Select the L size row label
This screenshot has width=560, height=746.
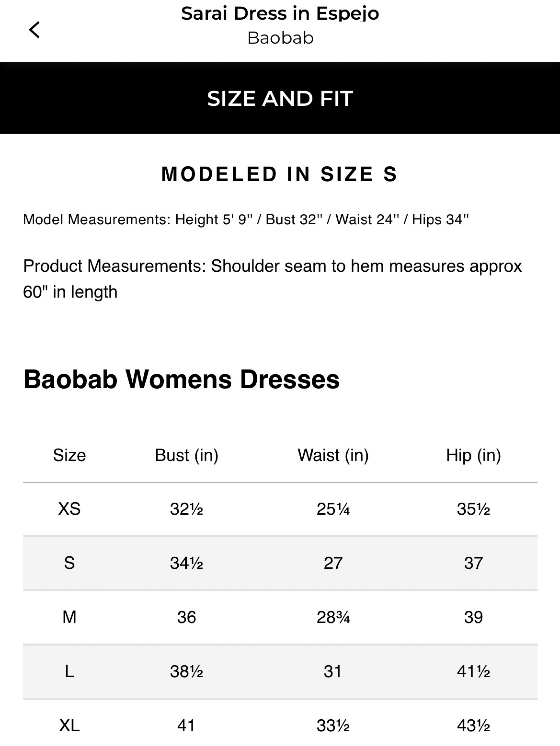pos(69,671)
